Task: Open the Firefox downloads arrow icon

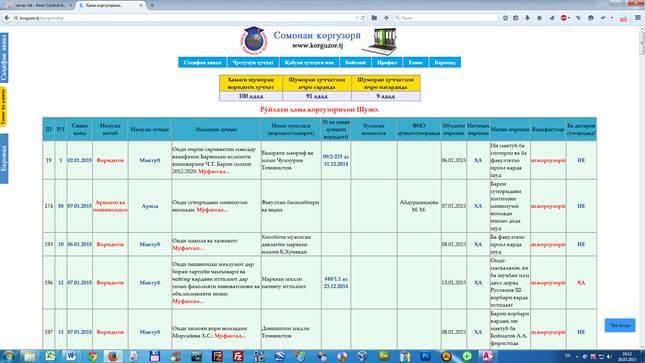Action: pos(527,18)
